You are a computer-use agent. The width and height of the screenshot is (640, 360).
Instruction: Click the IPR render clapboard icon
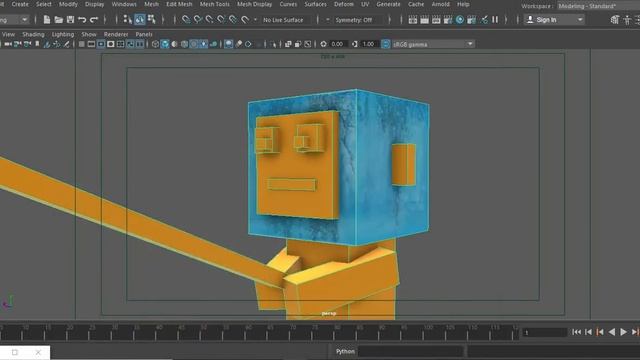[436, 20]
